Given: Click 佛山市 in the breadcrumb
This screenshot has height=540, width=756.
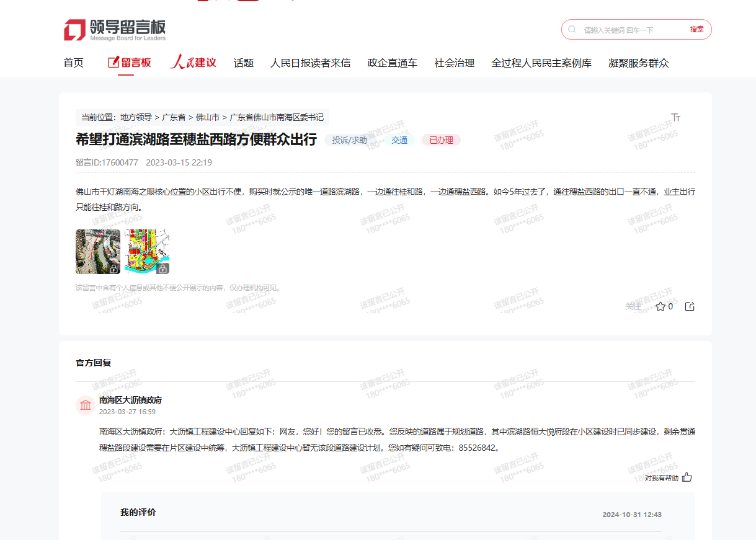Looking at the screenshot, I should [208, 117].
